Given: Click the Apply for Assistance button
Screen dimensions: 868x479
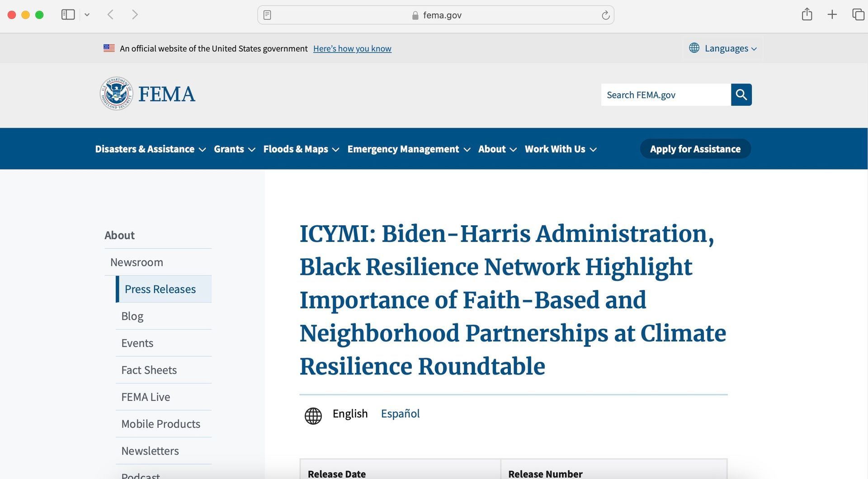Looking at the screenshot, I should point(695,149).
